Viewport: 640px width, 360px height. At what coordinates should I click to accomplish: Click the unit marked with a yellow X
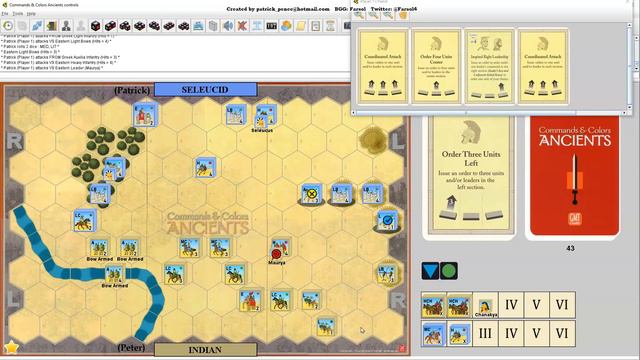(312, 193)
